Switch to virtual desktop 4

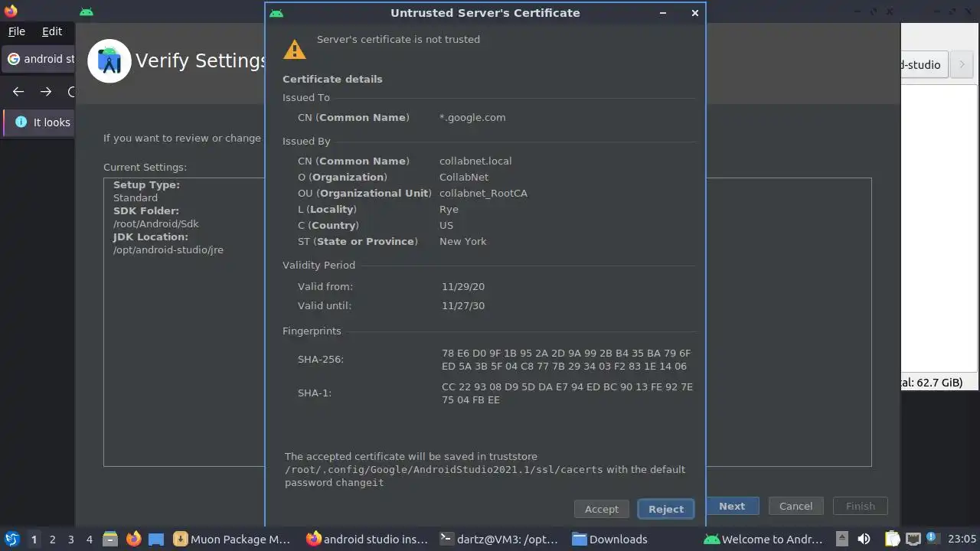click(89, 540)
